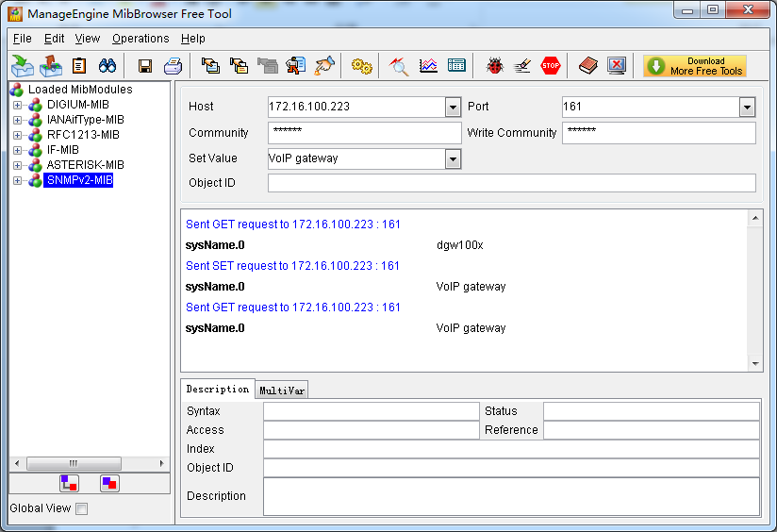777x532 pixels.
Task: Click the 'Sent SET request' result line
Action: (x=292, y=266)
